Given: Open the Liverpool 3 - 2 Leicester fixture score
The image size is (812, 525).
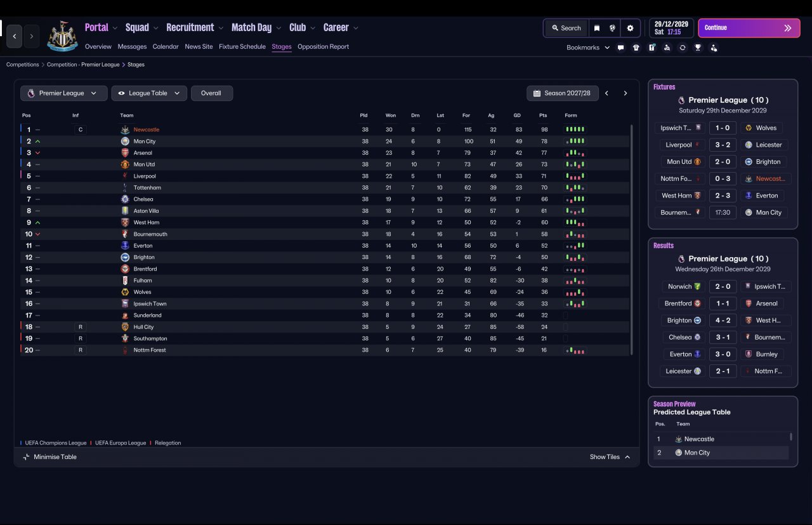Looking at the screenshot, I should point(723,145).
